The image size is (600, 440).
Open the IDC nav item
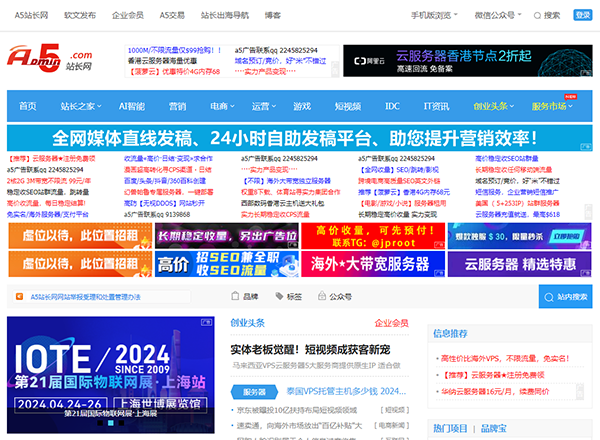pos(392,106)
